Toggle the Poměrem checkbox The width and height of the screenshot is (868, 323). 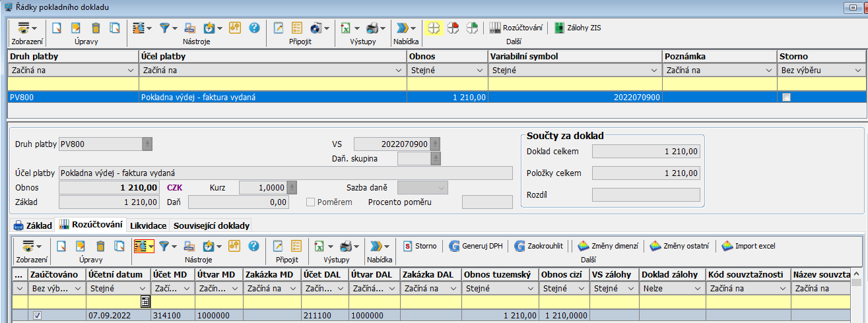point(312,202)
